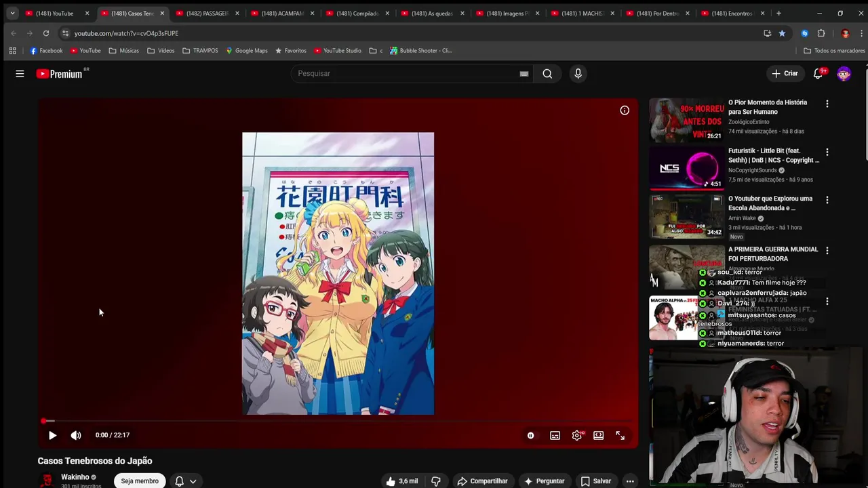The width and height of the screenshot is (868, 488).
Task: Open the YouTube Studio bookmark
Action: [337, 50]
